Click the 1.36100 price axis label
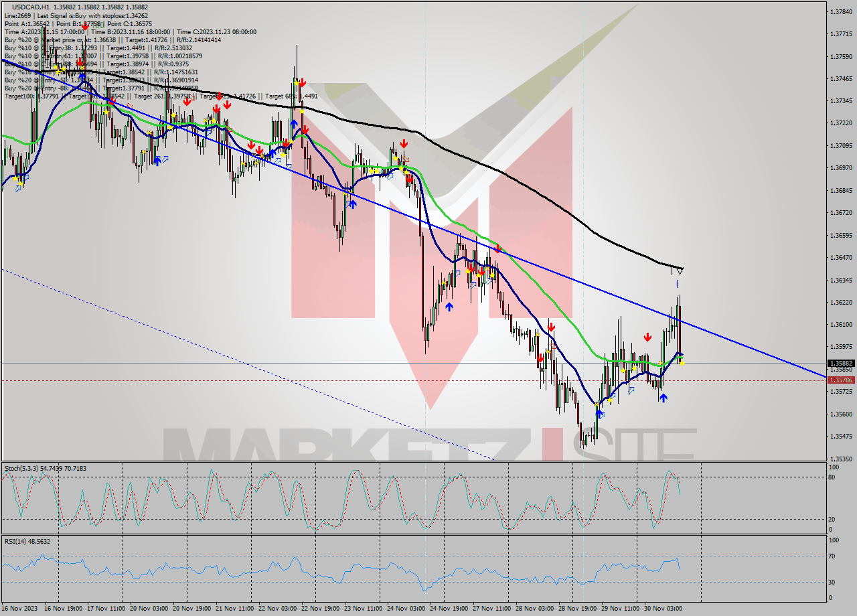Image resolution: width=857 pixels, height=616 pixels. click(842, 324)
